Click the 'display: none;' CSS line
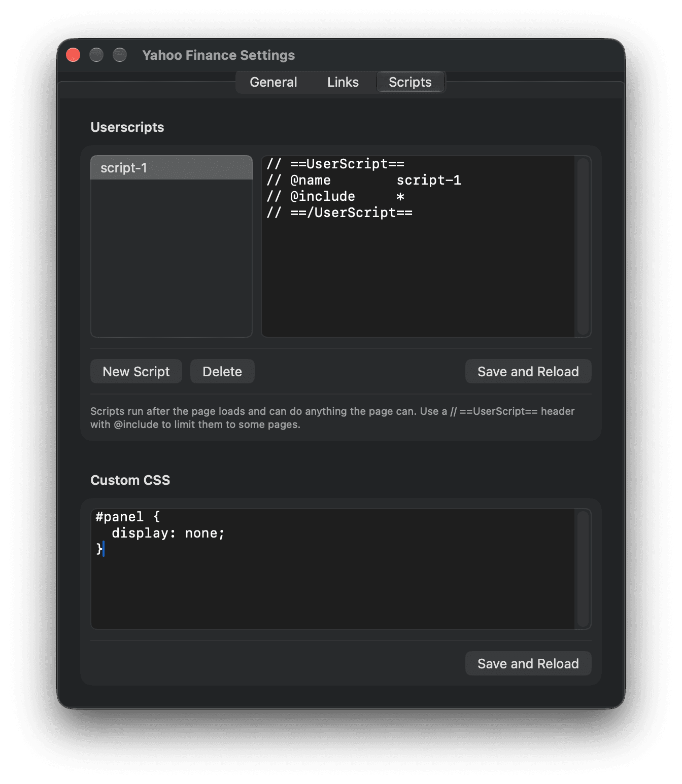Viewport: 682px width, 784px height. (x=168, y=533)
